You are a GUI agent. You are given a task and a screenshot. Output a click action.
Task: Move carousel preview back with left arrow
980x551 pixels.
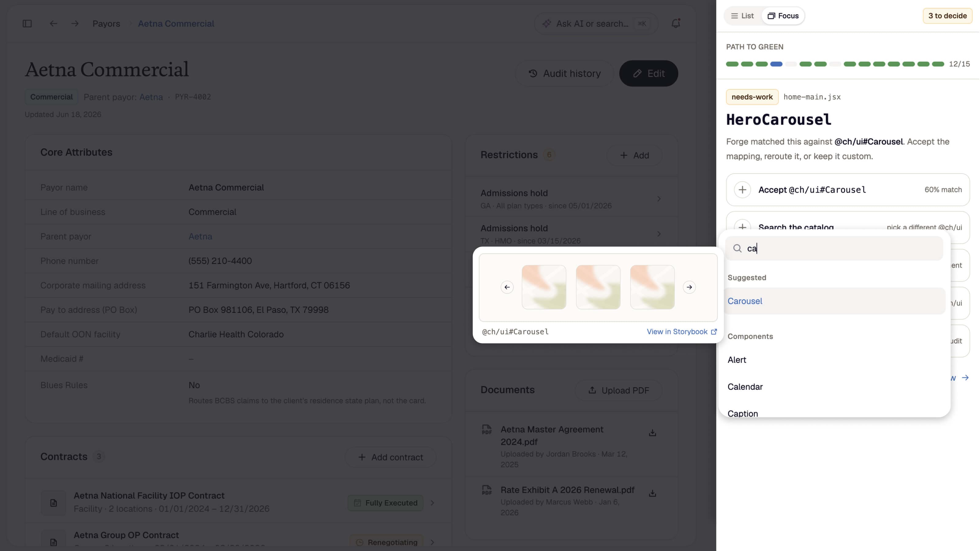pos(507,287)
